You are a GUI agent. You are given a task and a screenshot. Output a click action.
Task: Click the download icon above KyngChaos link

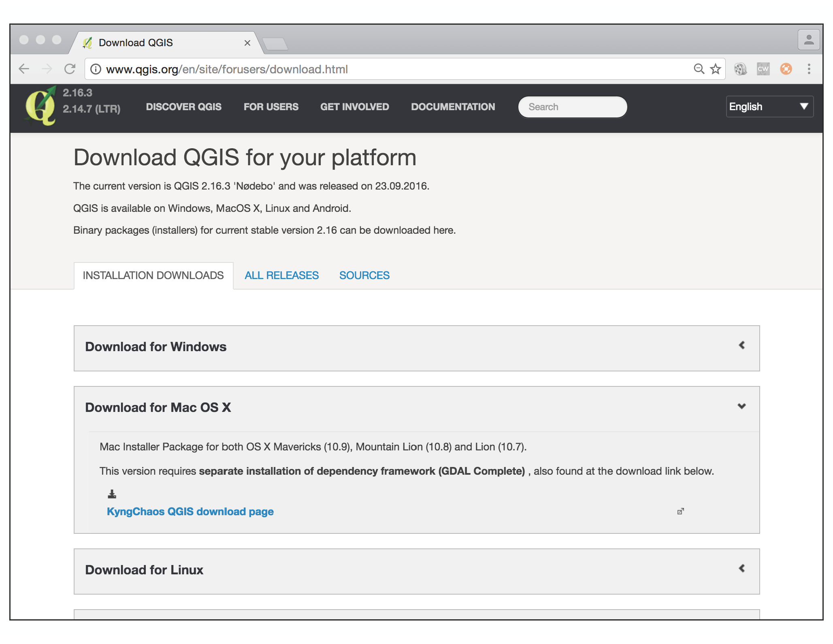[x=112, y=493]
